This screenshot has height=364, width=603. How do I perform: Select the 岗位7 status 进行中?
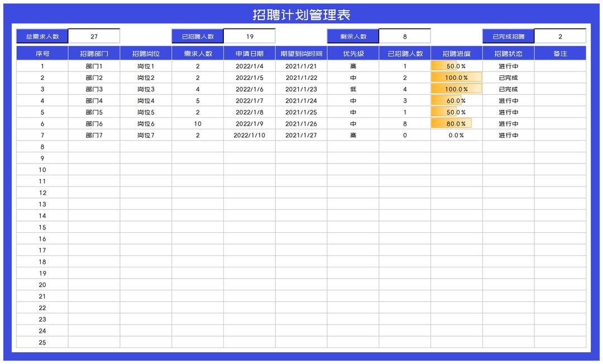tap(509, 135)
